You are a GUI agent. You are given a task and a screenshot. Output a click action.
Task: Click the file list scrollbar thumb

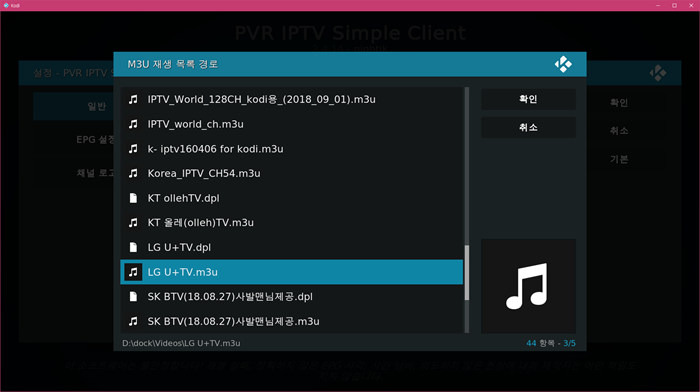click(467, 273)
